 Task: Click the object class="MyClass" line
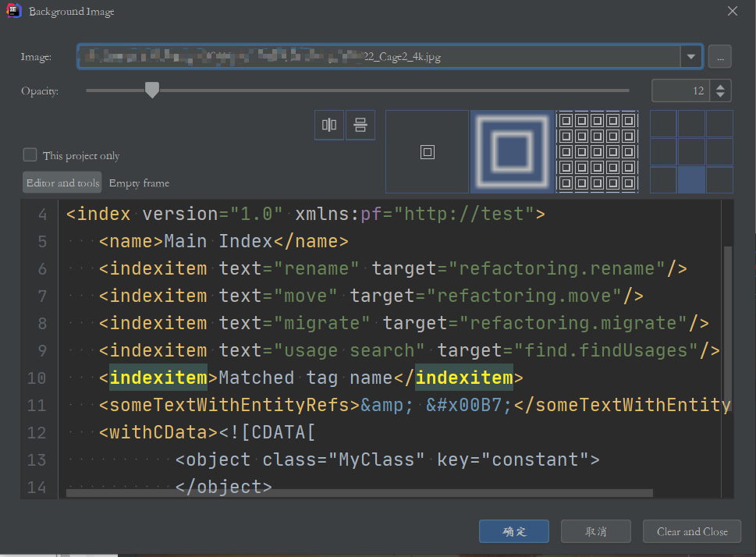click(388, 459)
